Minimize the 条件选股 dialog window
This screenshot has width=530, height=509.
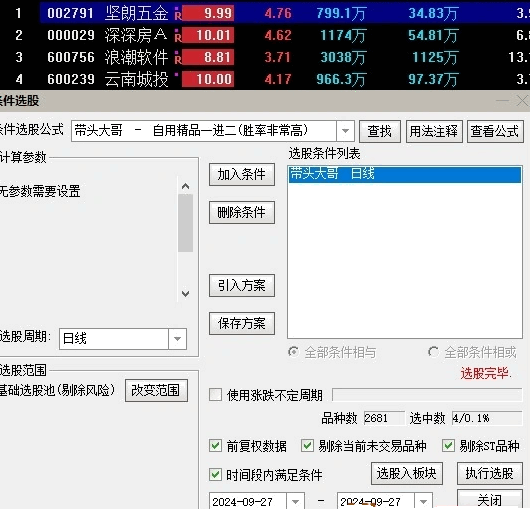[x=502, y=101]
